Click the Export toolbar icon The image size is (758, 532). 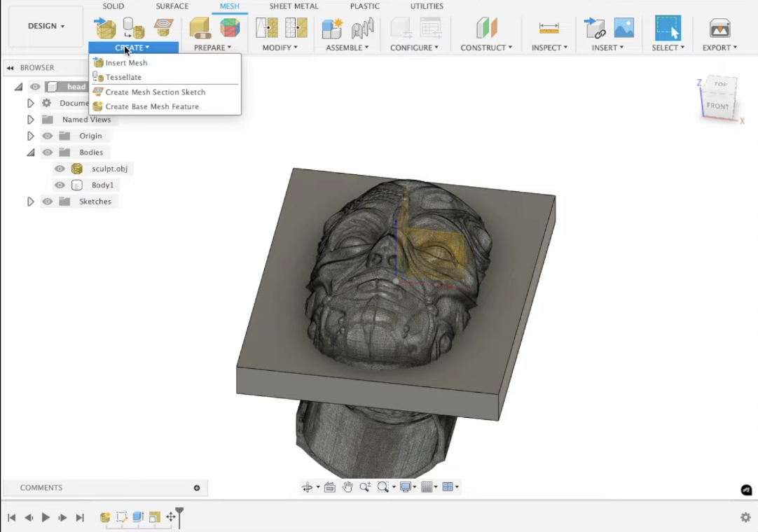coord(719,28)
